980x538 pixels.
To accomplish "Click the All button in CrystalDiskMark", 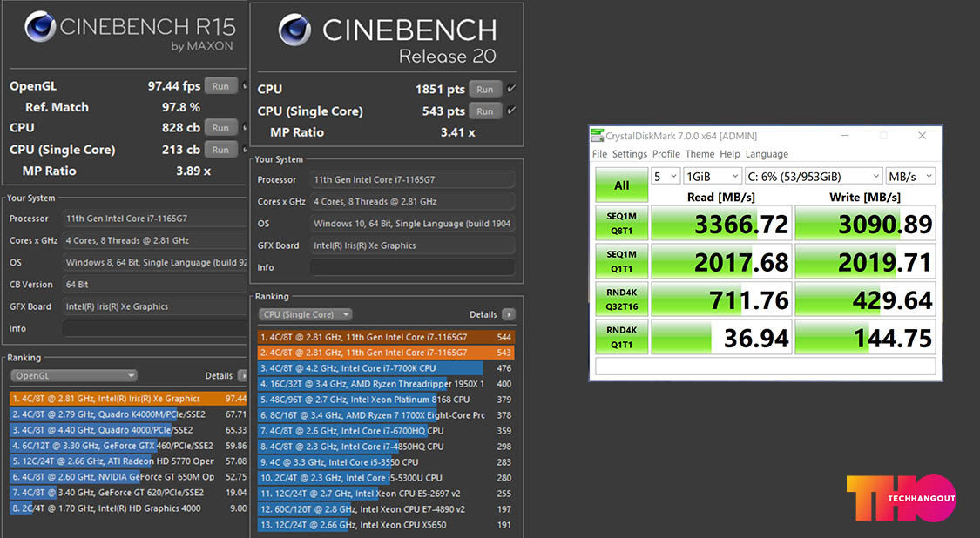I will [621, 185].
